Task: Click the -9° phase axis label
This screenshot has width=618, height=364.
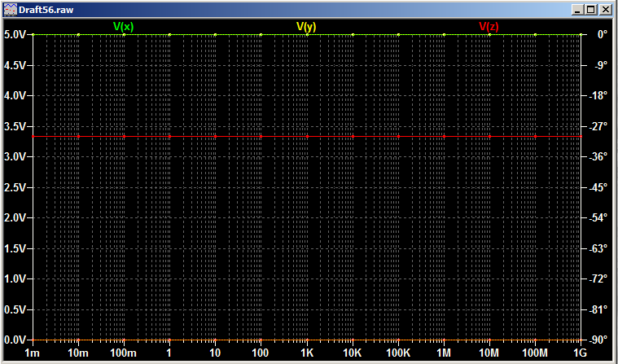Action: (601, 65)
